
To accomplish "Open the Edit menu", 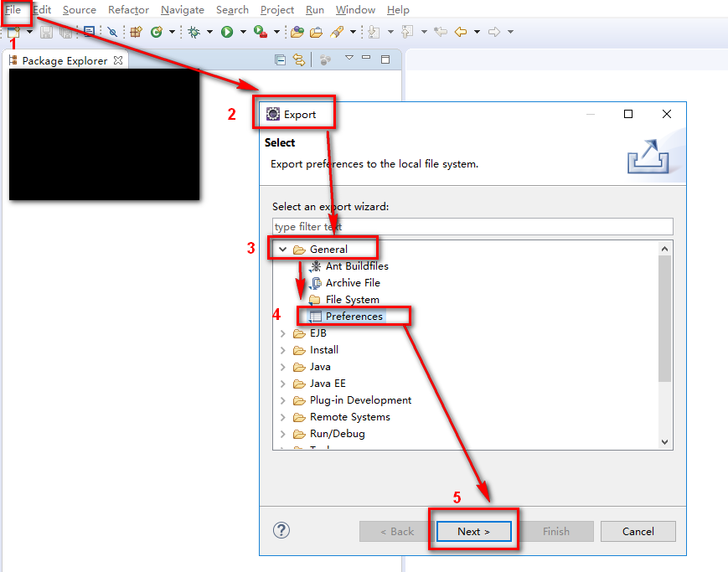I will pos(42,10).
